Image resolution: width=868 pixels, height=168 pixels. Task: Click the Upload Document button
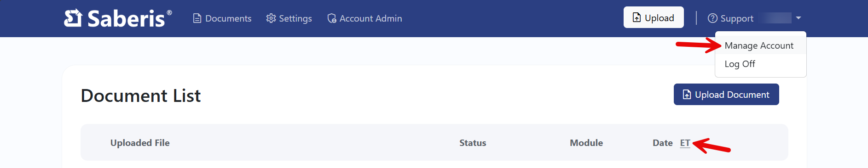tap(726, 95)
